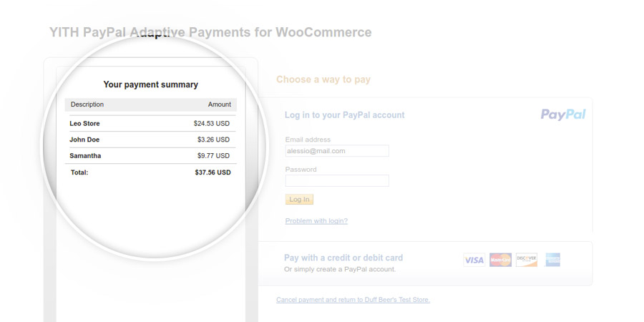Select Pay with a credit or debit card
This screenshot has height=322, width=644.
point(343,258)
